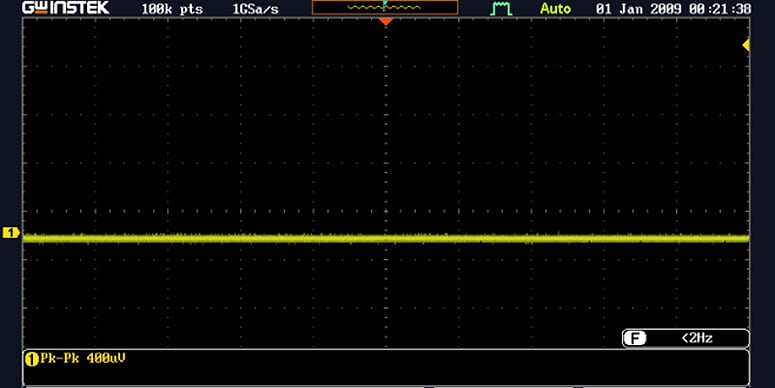Viewport: 775px width, 388px height.
Task: Click the yellow channel 1 waveform trace
Action: 386,238
